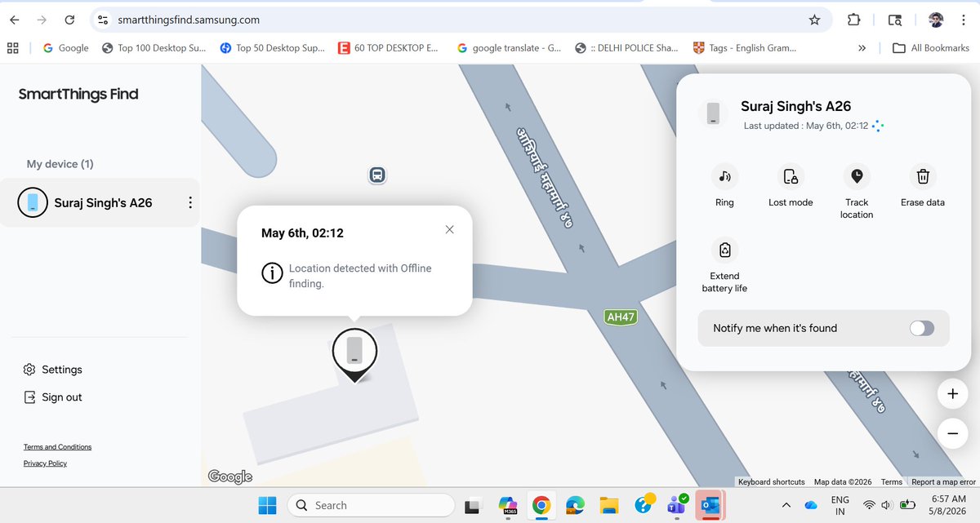
Task: Click the SmartThings Find logo
Action: 78,94
